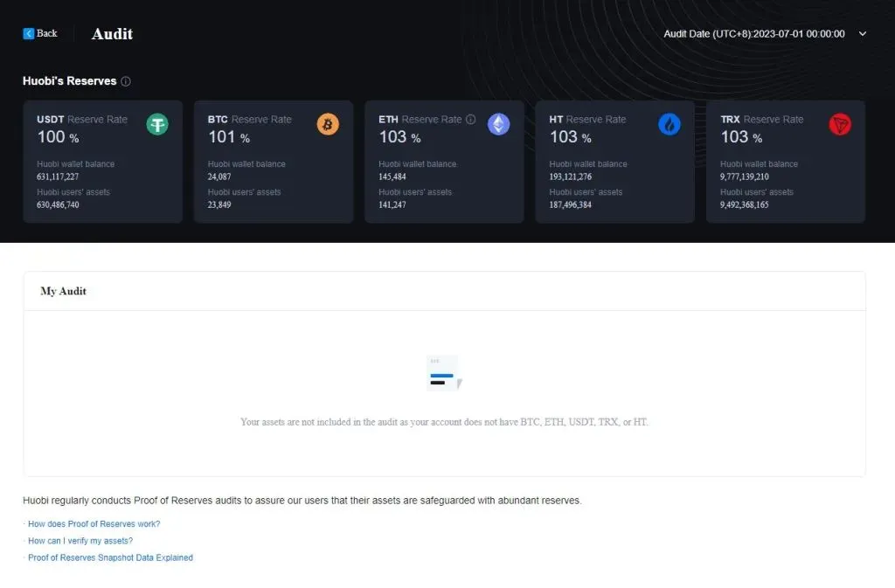The height and width of the screenshot is (588, 895).
Task: Click the USDT Tether coin icon
Action: (157, 124)
